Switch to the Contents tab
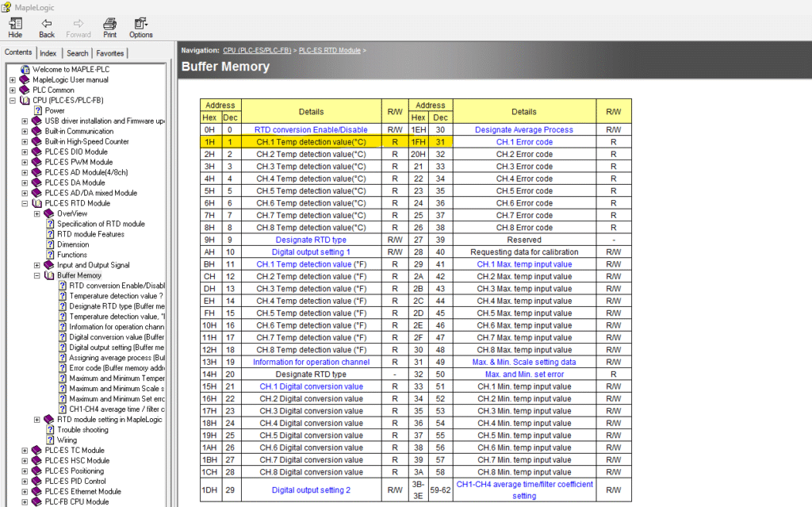Viewport: 812px width, 507px height. click(x=18, y=52)
